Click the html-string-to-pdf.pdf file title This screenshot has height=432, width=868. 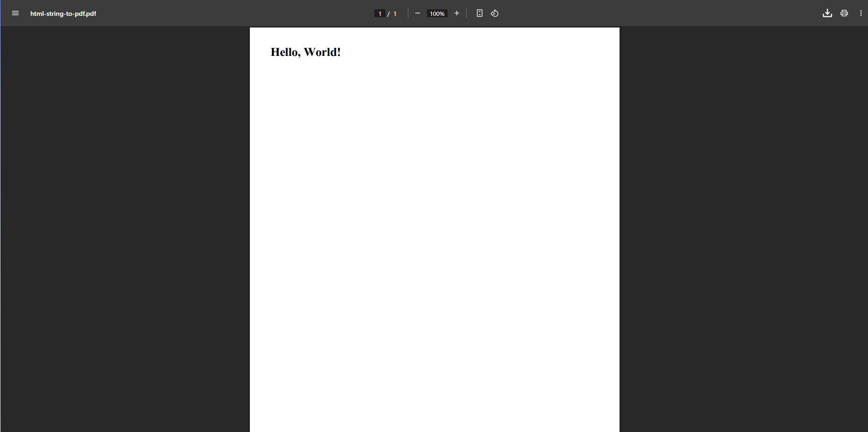(63, 14)
